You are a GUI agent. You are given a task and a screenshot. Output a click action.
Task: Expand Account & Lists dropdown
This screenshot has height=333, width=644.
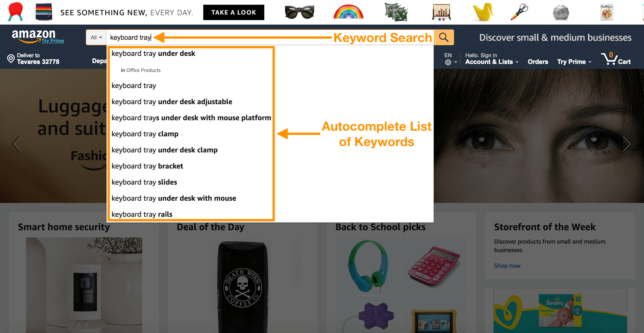[x=491, y=62]
